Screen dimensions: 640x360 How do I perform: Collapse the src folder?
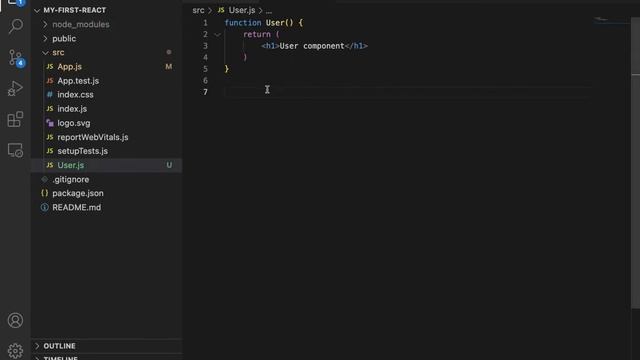pyautogui.click(x=45, y=53)
